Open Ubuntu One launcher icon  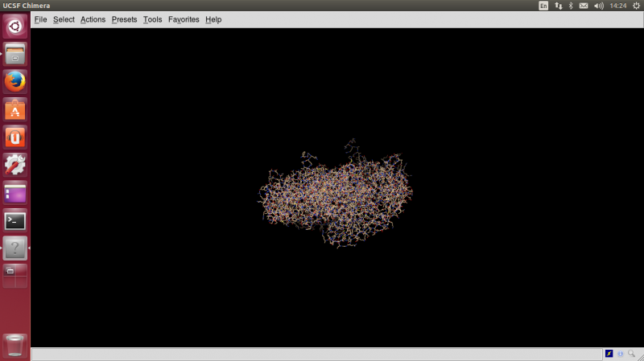click(15, 137)
